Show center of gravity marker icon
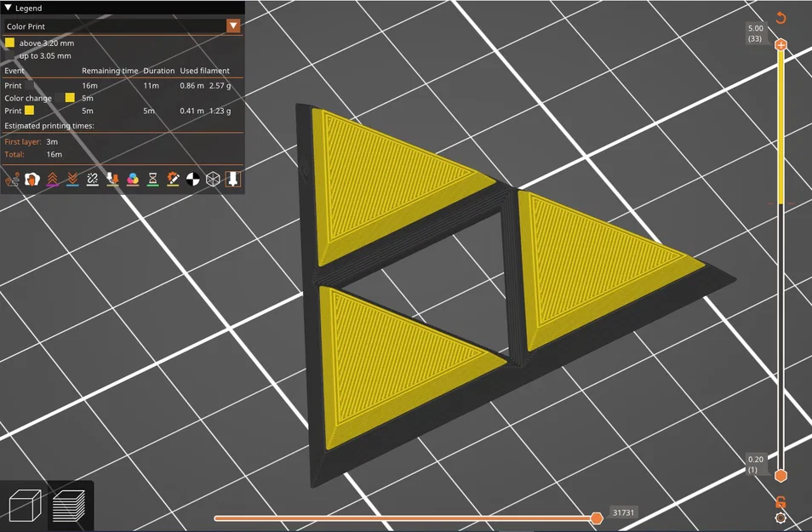812x532 pixels. 192,180
